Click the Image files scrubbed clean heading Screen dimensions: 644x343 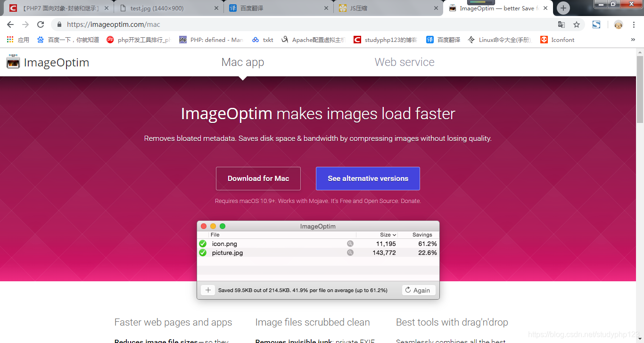pos(313,322)
